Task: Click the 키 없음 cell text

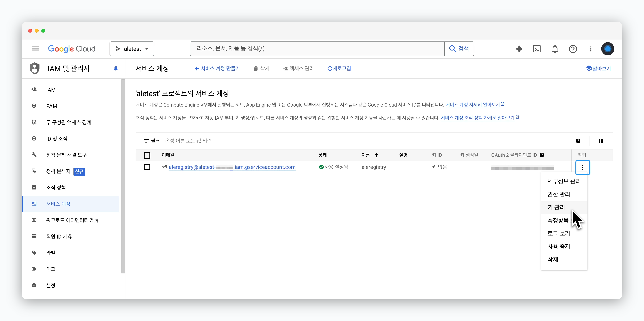Action: (439, 167)
